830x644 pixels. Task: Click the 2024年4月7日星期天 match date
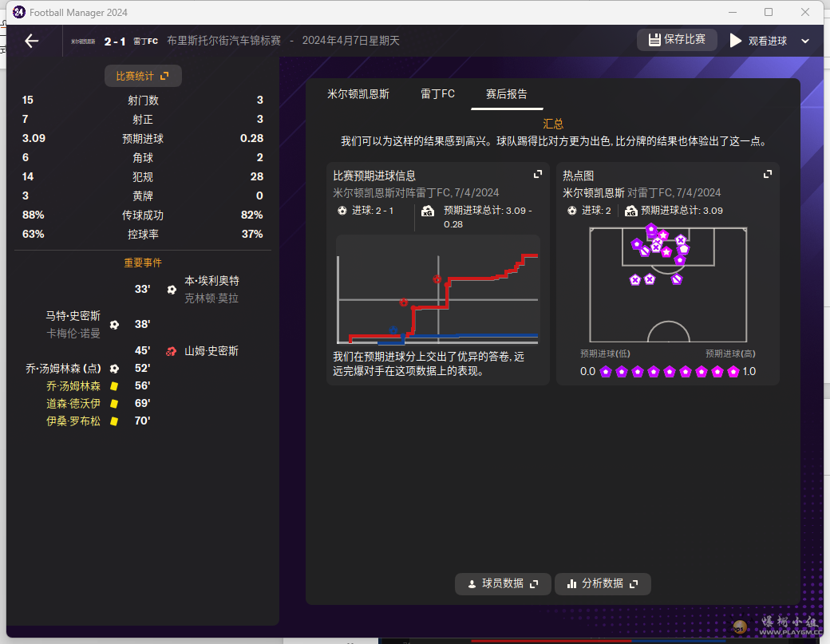click(351, 41)
